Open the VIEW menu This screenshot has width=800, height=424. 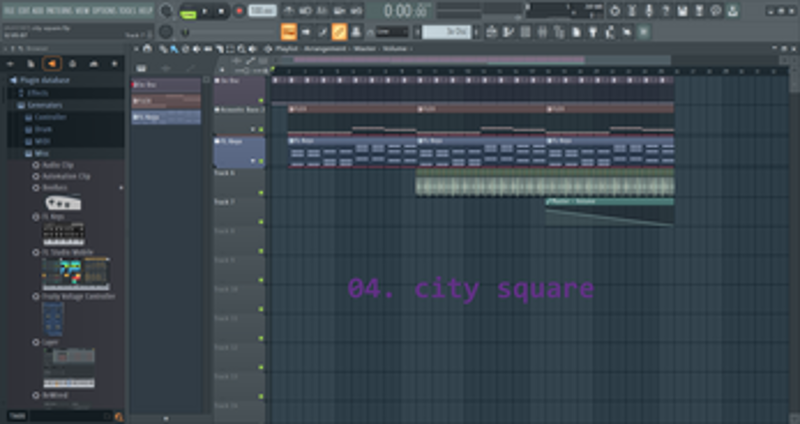(x=82, y=10)
